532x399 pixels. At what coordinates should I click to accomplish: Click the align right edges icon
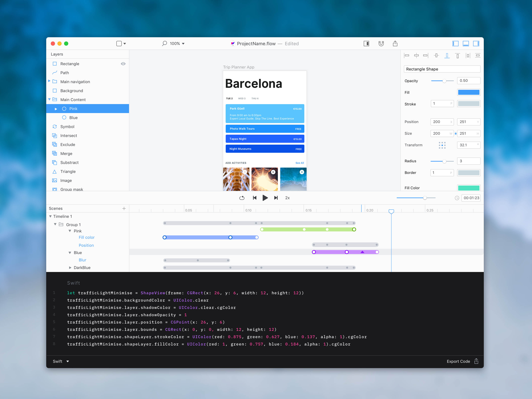click(x=426, y=56)
